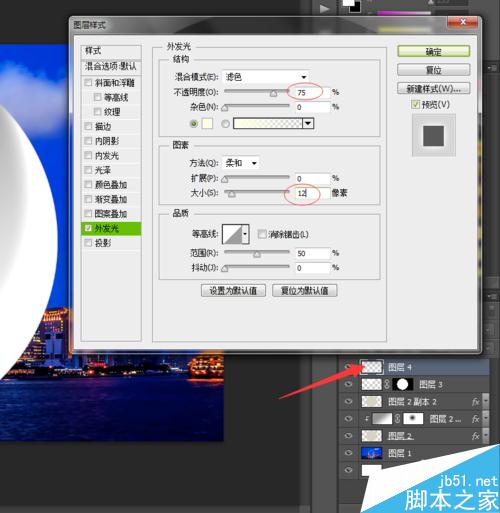Open 混合选项:默认 settings
The width and height of the screenshot is (500, 513).
coord(111,66)
